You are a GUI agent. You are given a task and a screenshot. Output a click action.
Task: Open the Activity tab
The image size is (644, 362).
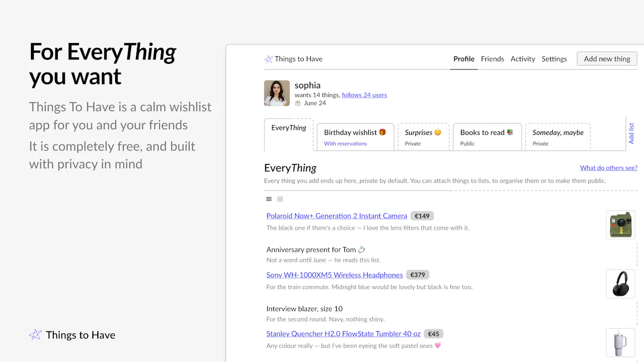tap(523, 59)
